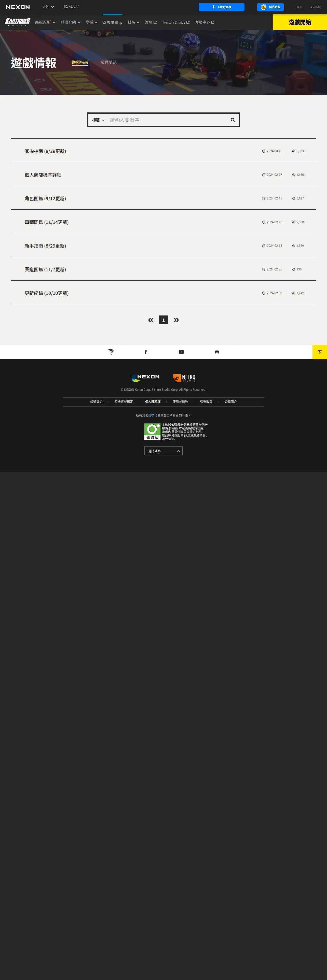Click the NEXON footer logo
The image size is (327, 980).
pos(145,378)
